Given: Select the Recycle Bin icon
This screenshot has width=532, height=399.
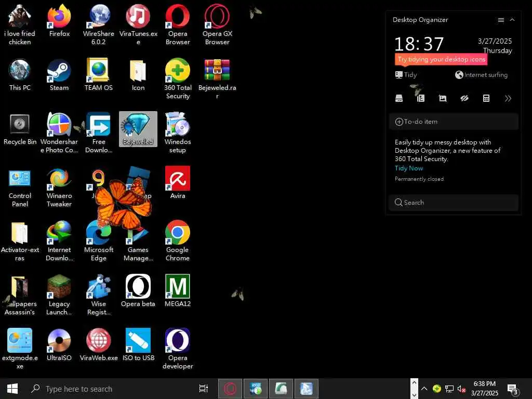Looking at the screenshot, I should point(20,129).
